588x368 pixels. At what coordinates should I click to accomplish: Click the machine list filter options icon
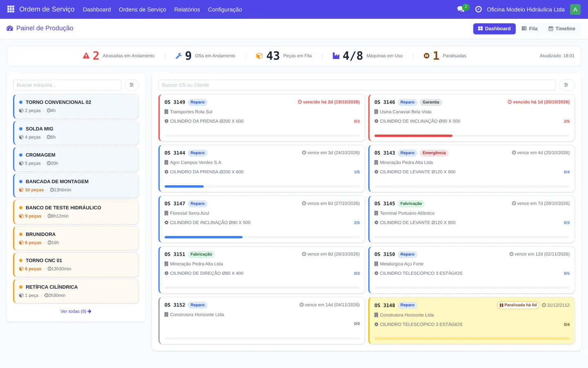[x=131, y=85]
